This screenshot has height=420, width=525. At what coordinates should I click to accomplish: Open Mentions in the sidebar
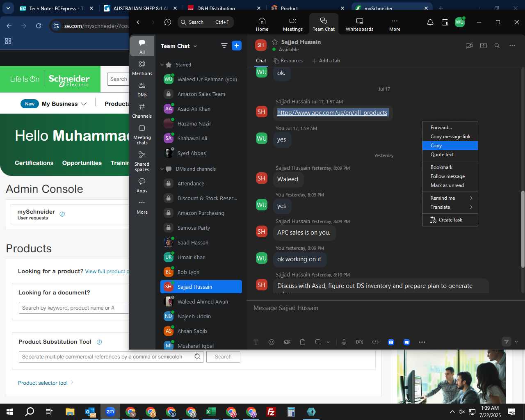click(x=142, y=68)
